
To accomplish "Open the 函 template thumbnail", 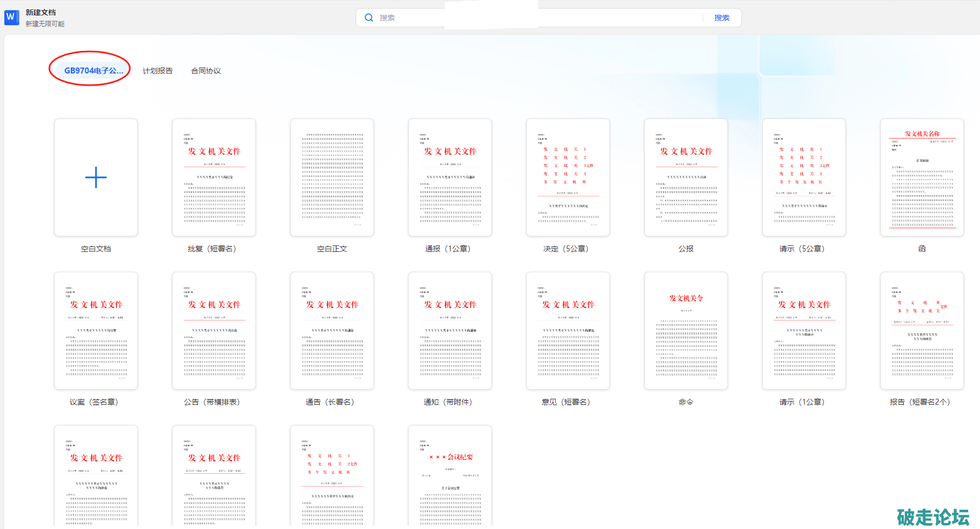I will coord(922,177).
